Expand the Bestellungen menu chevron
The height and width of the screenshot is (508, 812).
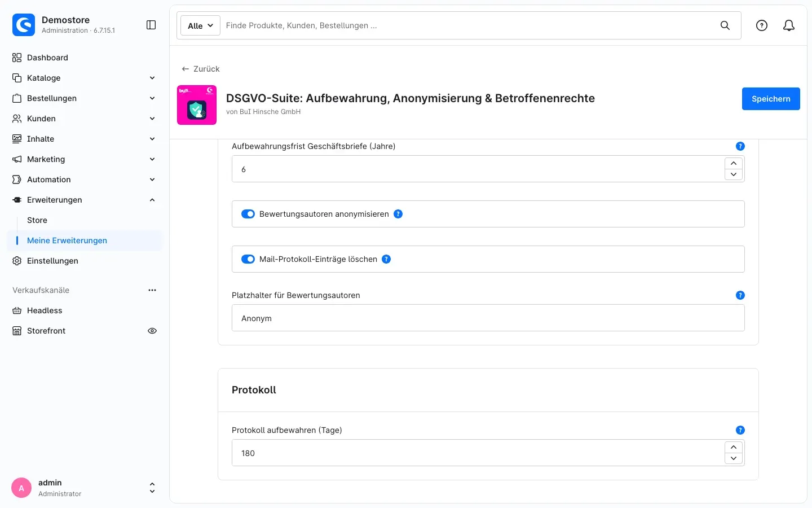tap(152, 98)
